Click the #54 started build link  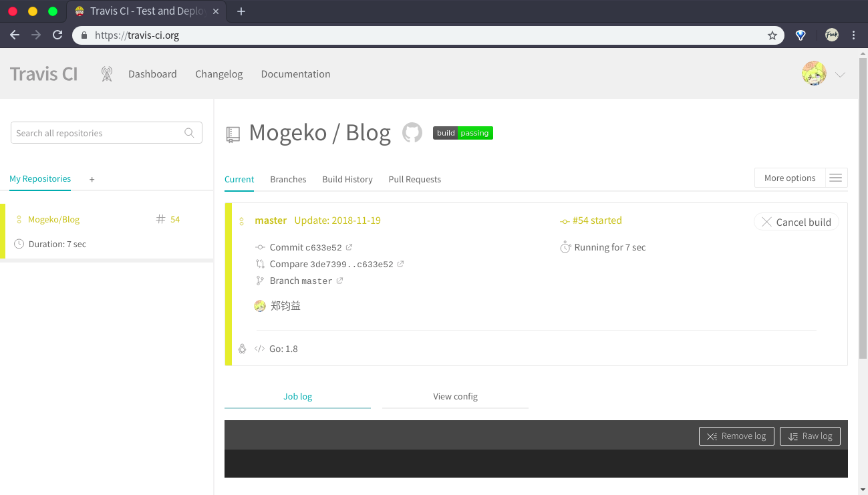pos(597,220)
